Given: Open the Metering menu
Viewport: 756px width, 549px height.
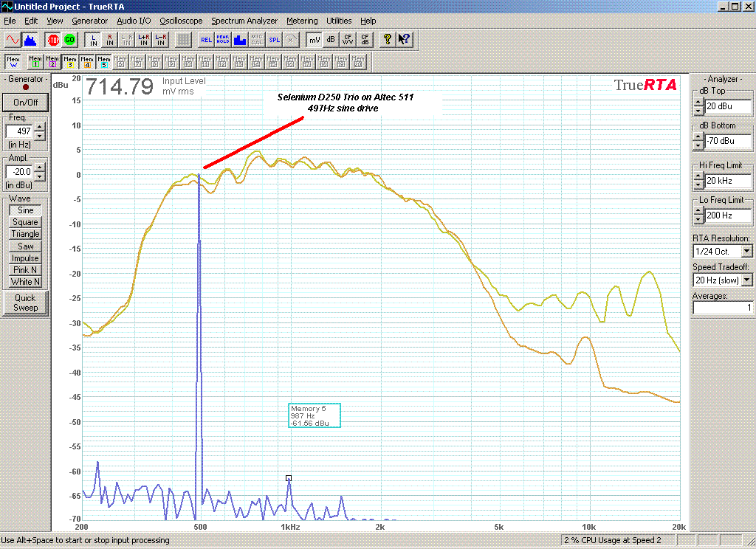Looking at the screenshot, I should point(302,21).
